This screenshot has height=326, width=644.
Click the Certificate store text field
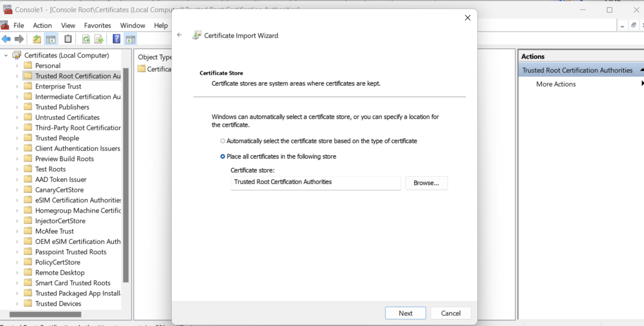coord(316,183)
